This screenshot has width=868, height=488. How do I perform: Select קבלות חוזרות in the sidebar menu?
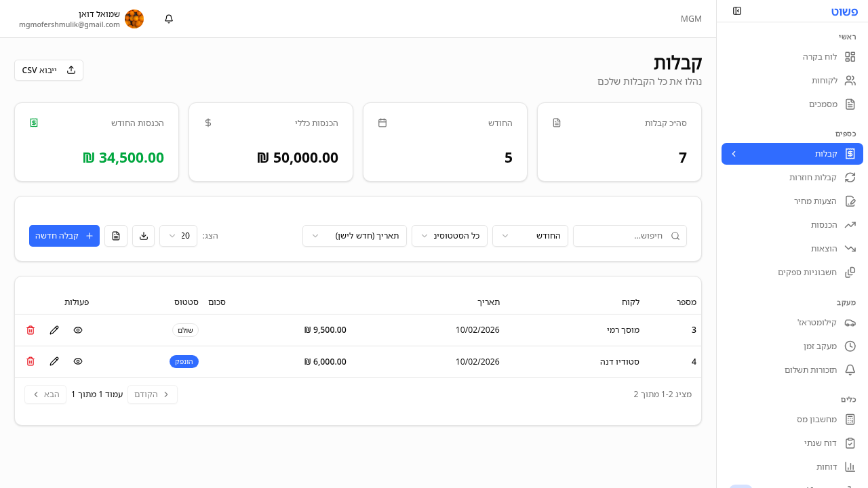pos(814,177)
